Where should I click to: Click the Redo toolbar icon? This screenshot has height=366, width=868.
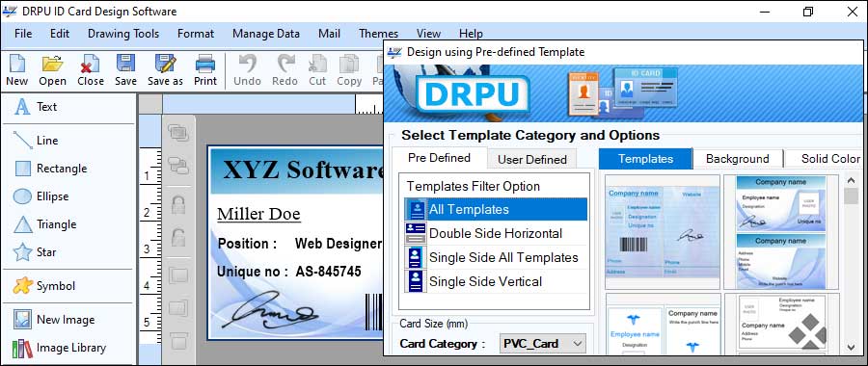[285, 69]
